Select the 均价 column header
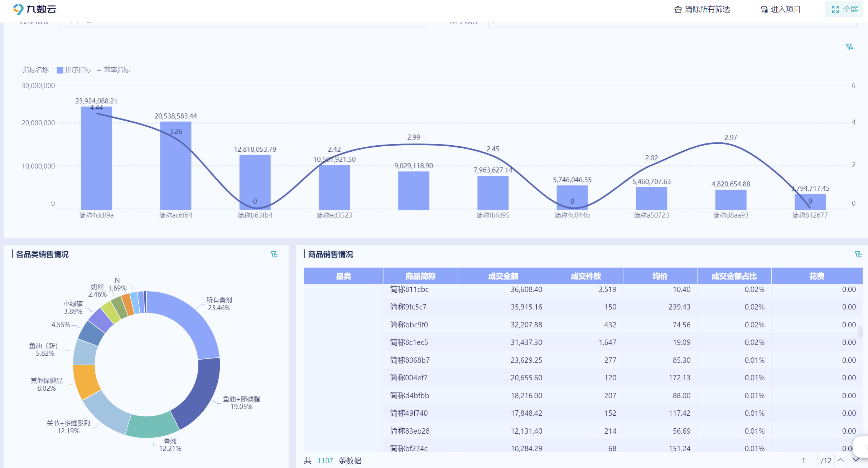The height and width of the screenshot is (468, 868). (x=660, y=276)
